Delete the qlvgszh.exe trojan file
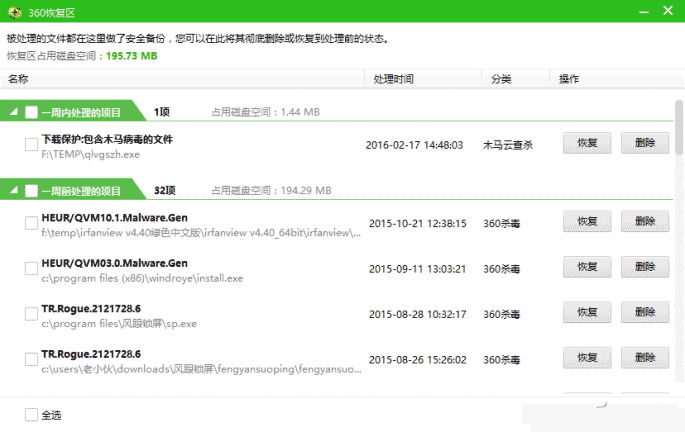 click(645, 144)
